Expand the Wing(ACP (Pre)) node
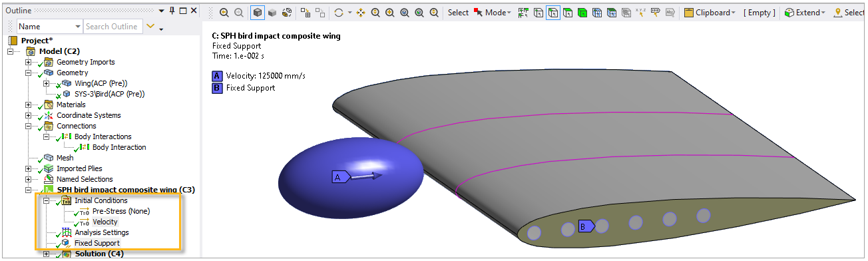 coord(46,83)
